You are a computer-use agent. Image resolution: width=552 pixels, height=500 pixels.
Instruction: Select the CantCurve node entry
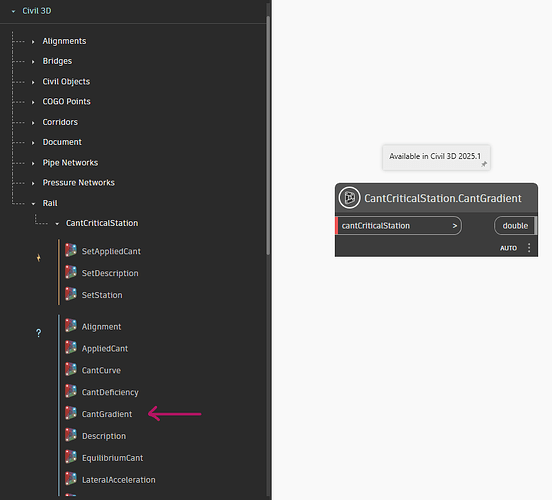93,370
